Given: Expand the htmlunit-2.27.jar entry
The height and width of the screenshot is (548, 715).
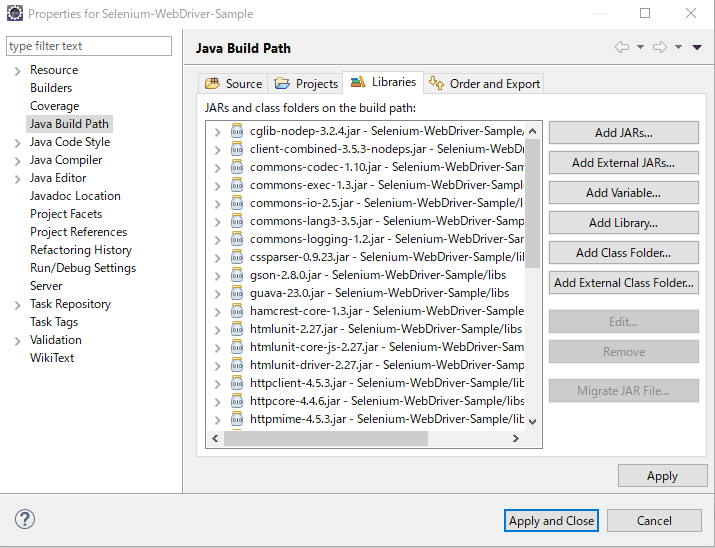Looking at the screenshot, I should coord(218,330).
